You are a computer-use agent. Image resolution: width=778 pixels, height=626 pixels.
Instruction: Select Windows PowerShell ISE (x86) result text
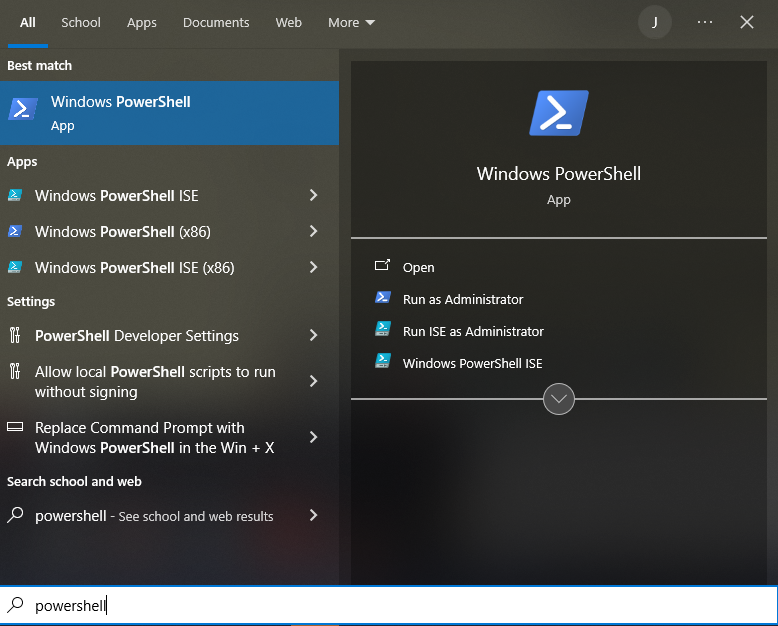pyautogui.click(x=134, y=268)
